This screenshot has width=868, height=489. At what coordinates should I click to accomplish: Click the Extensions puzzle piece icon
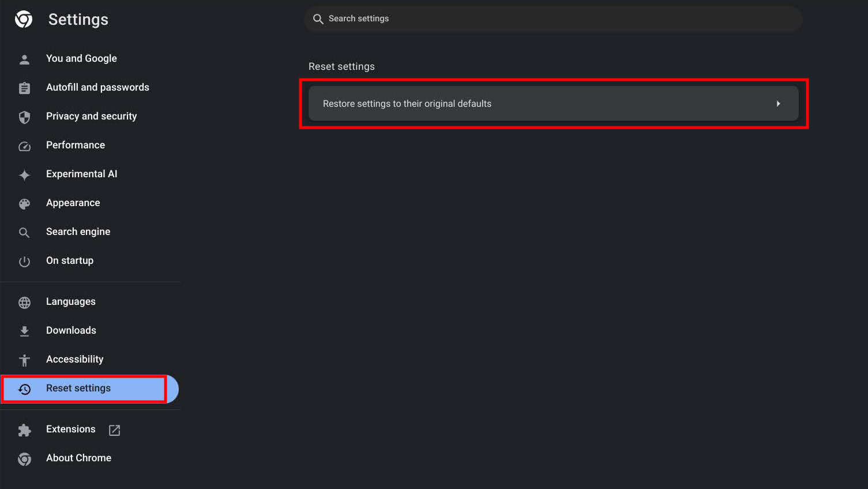point(24,430)
